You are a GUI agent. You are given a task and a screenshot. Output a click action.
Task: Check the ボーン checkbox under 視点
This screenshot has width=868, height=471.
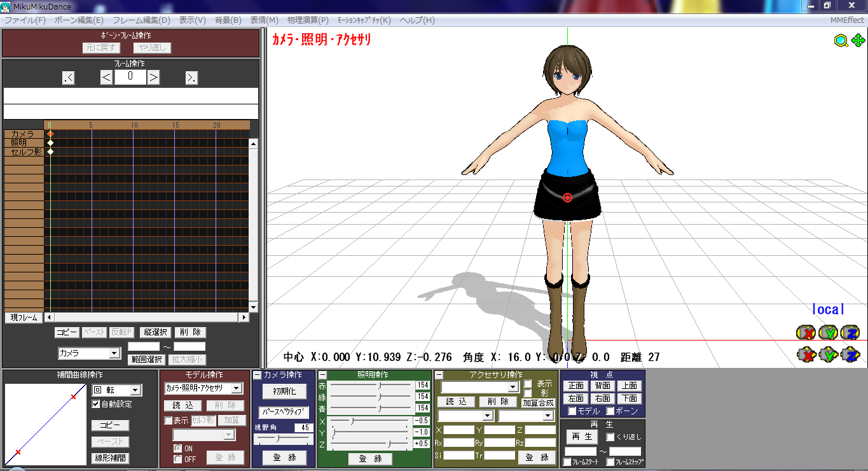click(610, 411)
